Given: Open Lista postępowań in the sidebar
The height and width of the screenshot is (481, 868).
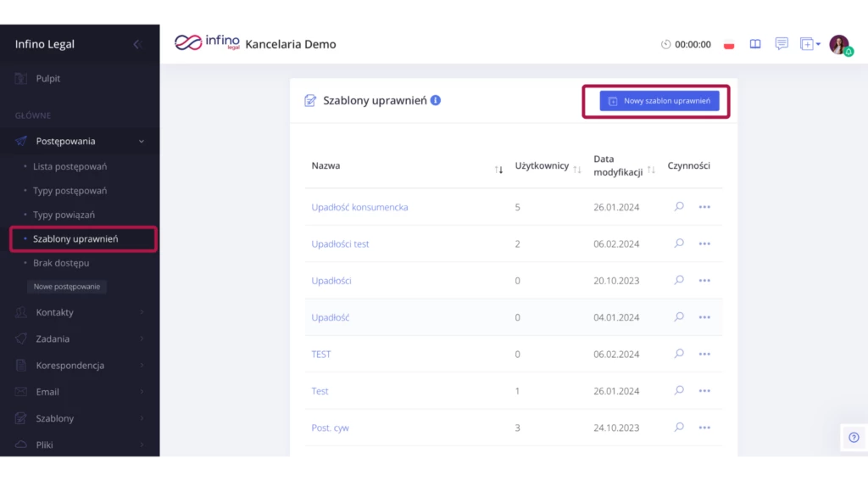Looking at the screenshot, I should (x=70, y=166).
